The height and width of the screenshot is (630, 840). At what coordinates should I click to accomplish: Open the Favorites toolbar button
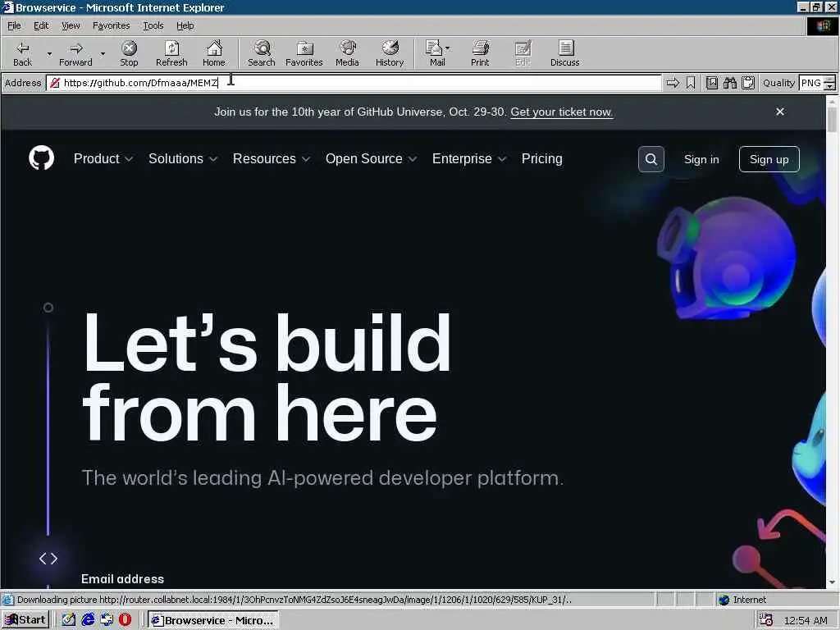[304, 53]
